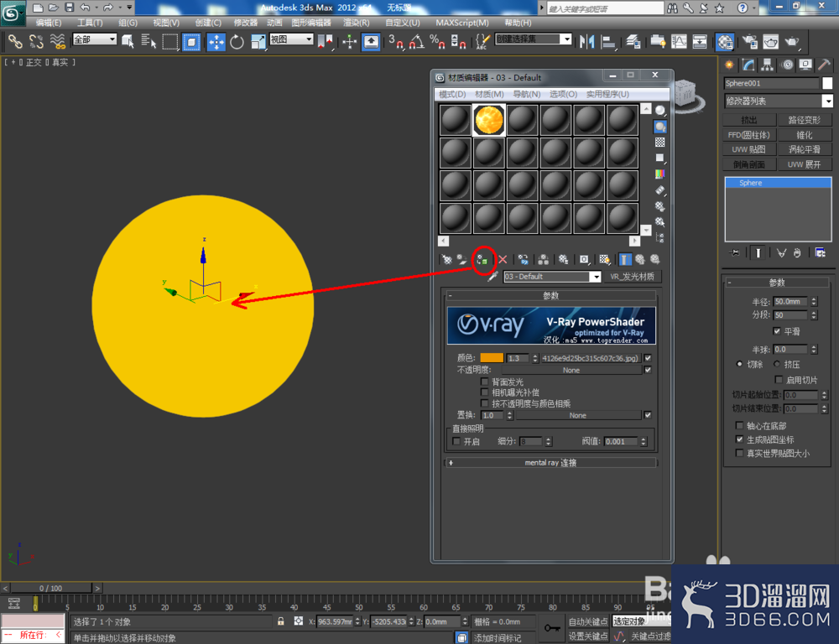The width and height of the screenshot is (839, 644).
Task: Open the MAXScript(M) menu
Action: (x=462, y=23)
